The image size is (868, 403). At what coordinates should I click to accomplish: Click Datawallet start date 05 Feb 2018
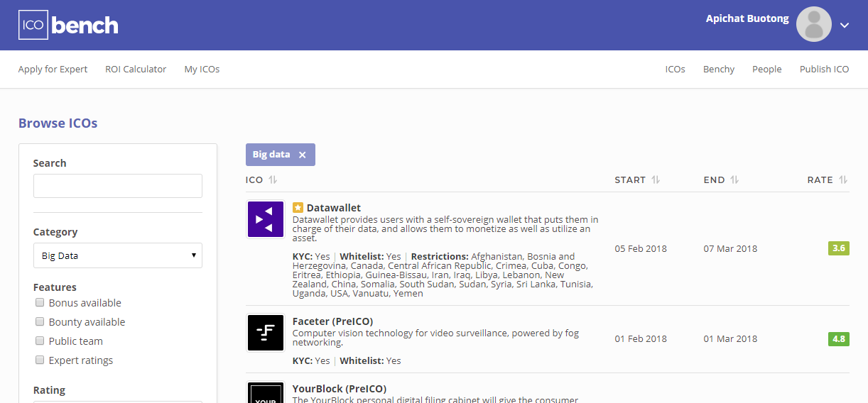641,248
